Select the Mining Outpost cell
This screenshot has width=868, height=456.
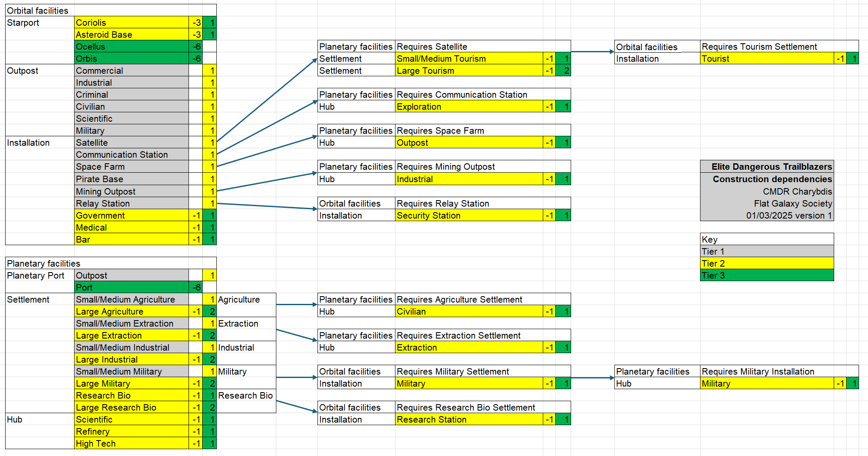[x=132, y=191]
